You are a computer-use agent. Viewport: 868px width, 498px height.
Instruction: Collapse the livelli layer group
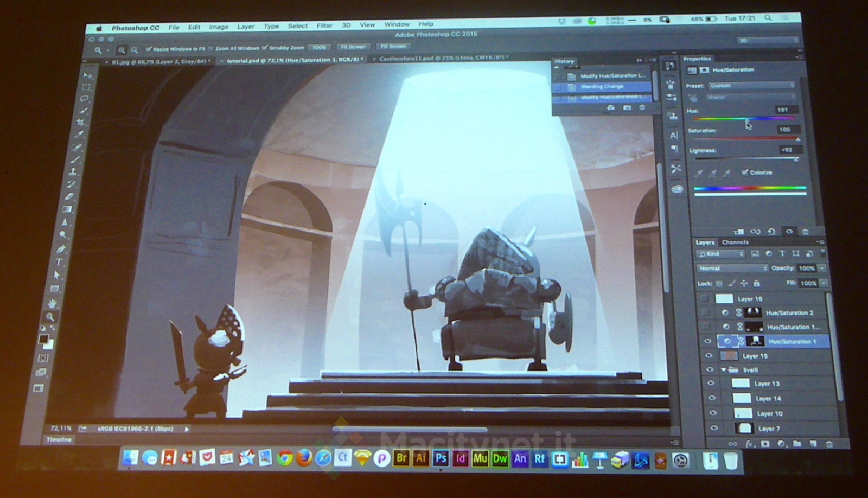(x=723, y=370)
